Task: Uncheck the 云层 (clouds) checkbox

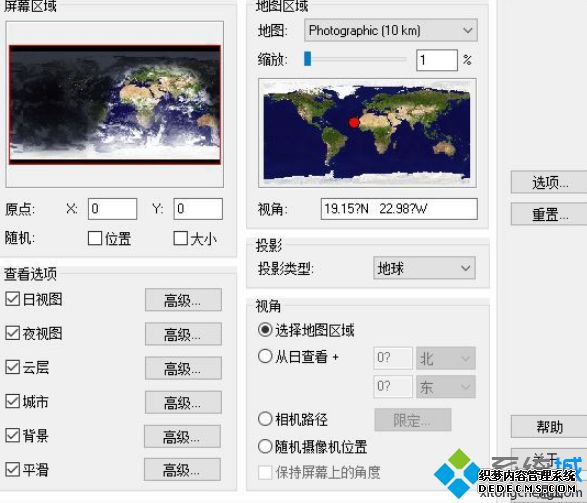Action: (12, 367)
